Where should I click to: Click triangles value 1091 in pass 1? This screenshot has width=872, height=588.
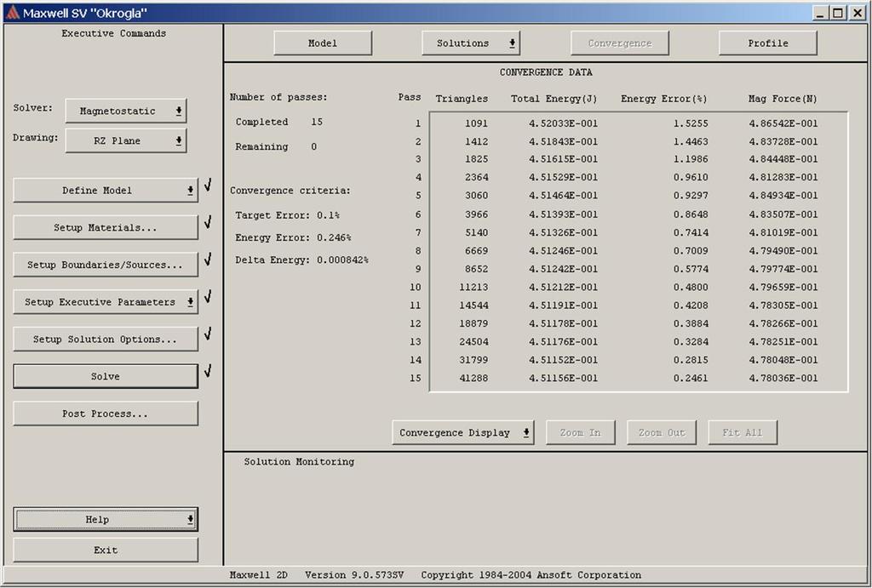477,123
